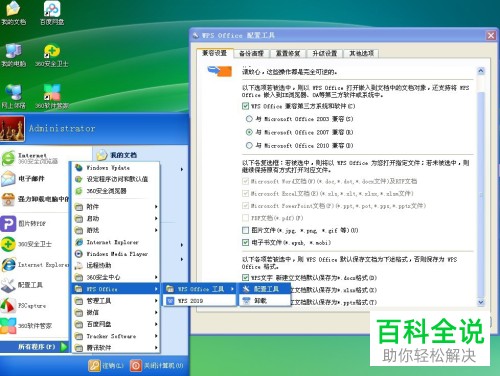Expand the 启动 programs submenu

point(116,218)
